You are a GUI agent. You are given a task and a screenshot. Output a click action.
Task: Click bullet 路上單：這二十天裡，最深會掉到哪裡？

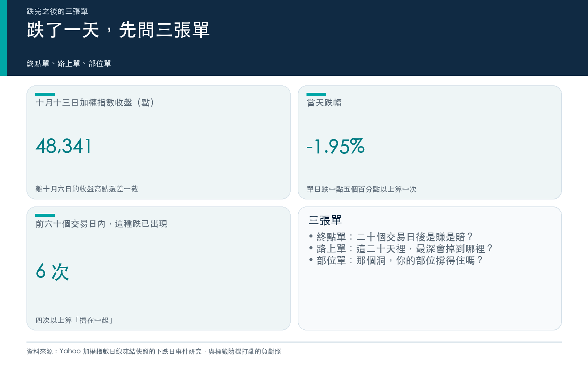point(401,249)
